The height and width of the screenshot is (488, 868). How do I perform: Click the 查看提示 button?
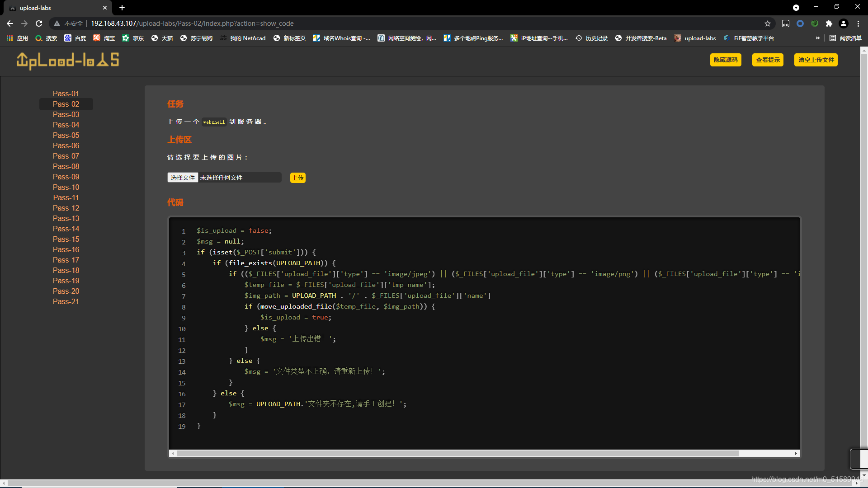click(x=768, y=60)
